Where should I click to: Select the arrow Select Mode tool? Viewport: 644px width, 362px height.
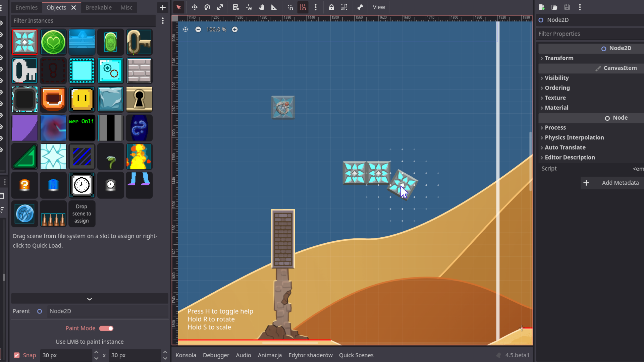(x=178, y=7)
